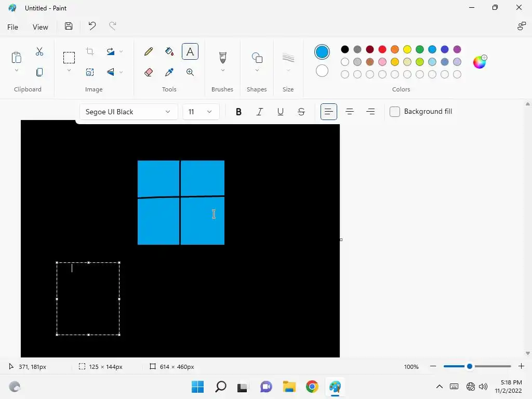Viewport: 532px width, 399px height.
Task: Open the File menu
Action: point(12,27)
